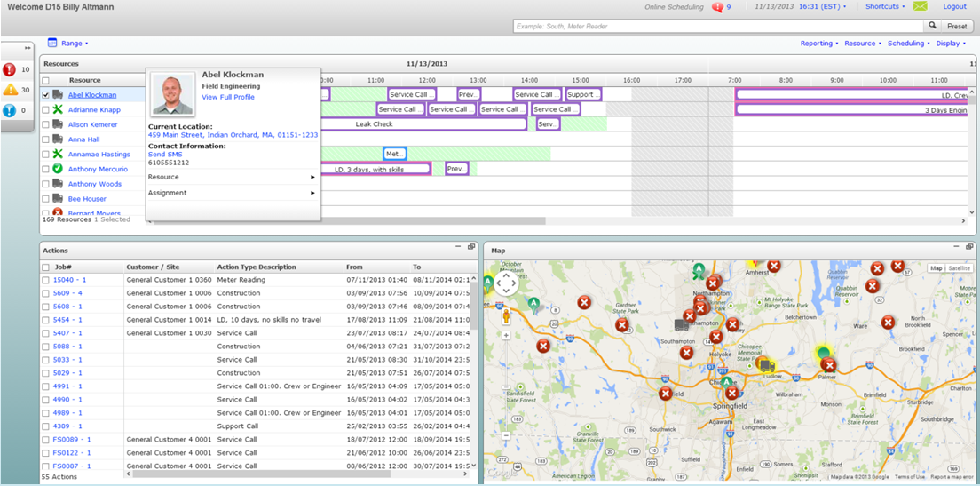Click the Street View pegman icon

pos(506,315)
